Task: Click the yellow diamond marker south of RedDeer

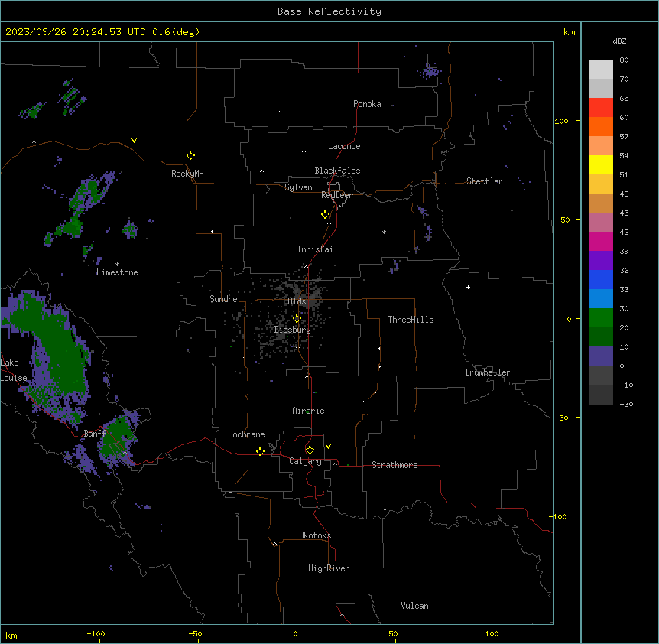Action: (326, 215)
